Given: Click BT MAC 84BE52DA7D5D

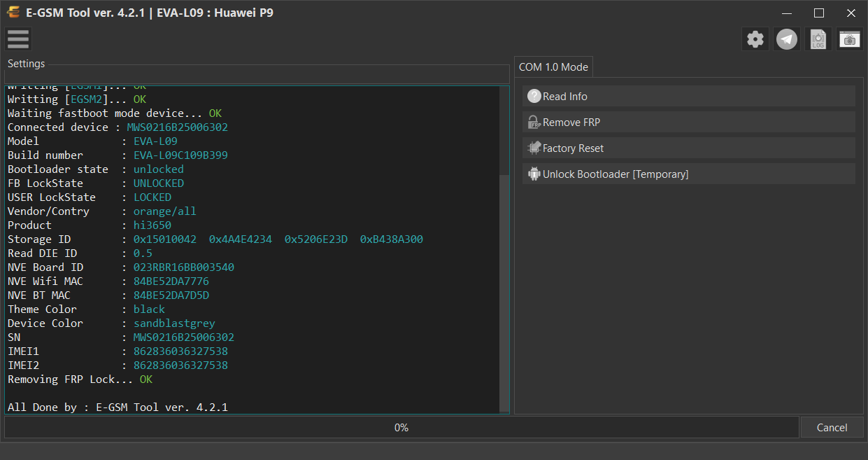Looking at the screenshot, I should click(x=171, y=295).
